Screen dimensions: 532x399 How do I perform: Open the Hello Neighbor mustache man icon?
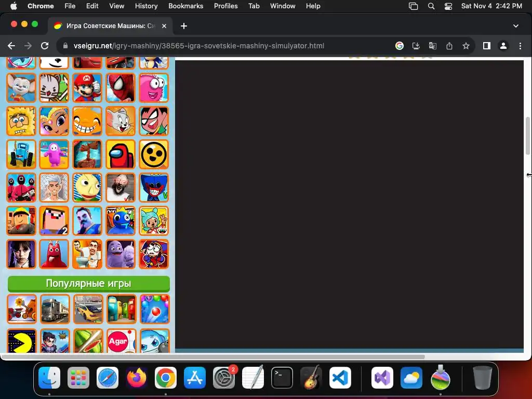[x=87, y=221]
